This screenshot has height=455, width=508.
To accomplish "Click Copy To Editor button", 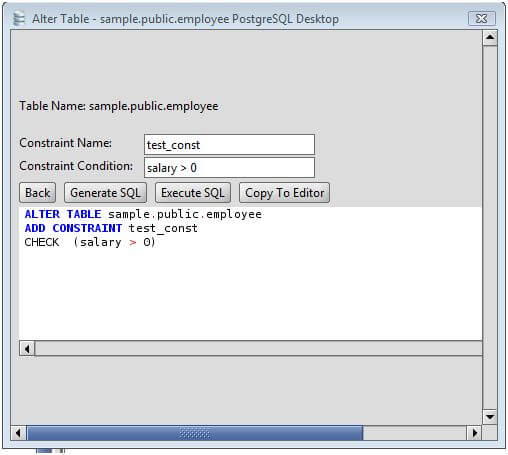I will click(284, 193).
